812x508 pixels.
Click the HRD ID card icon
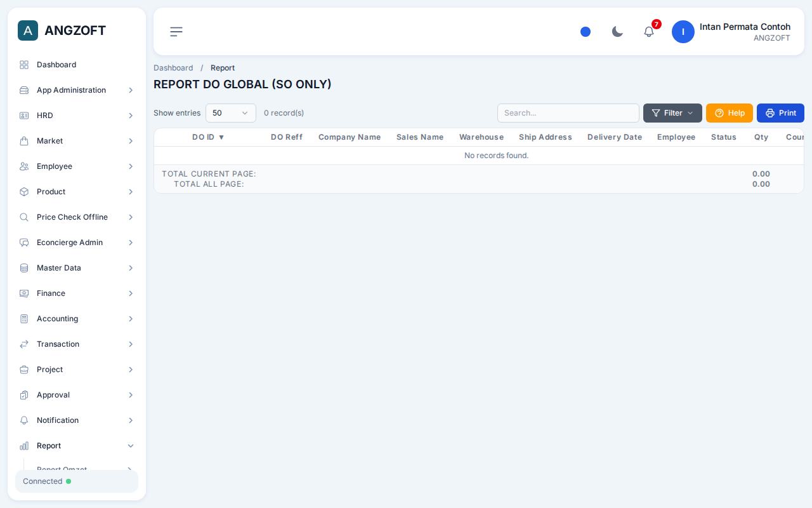[24, 116]
